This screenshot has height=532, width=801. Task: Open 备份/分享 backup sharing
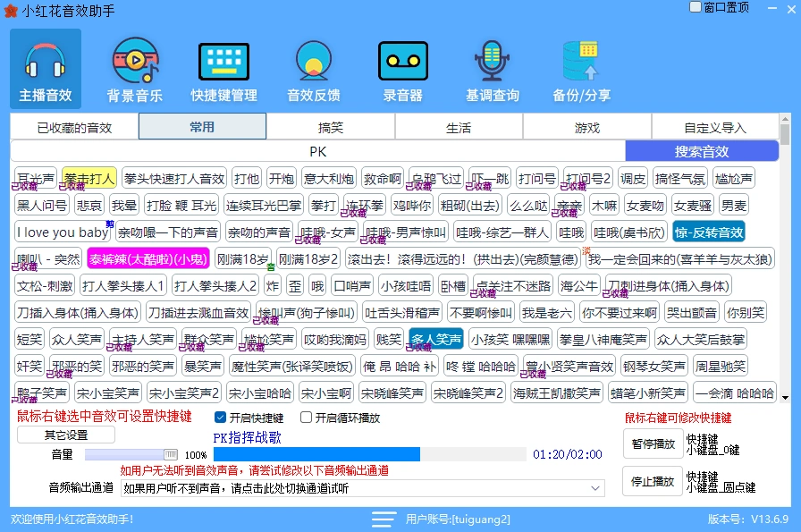(582, 69)
